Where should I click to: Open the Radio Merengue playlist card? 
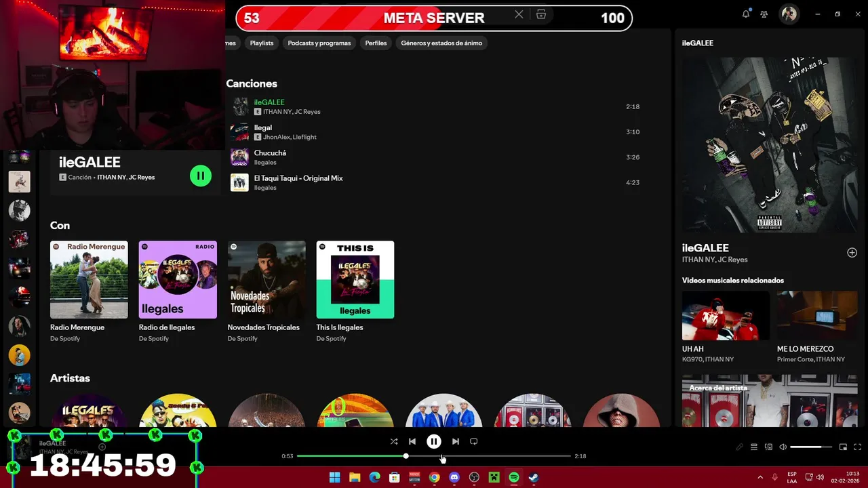click(89, 291)
